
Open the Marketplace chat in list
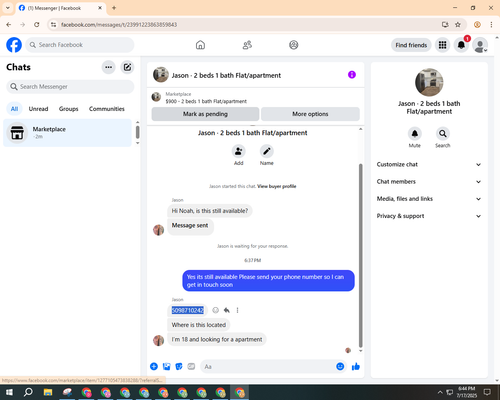(68, 133)
